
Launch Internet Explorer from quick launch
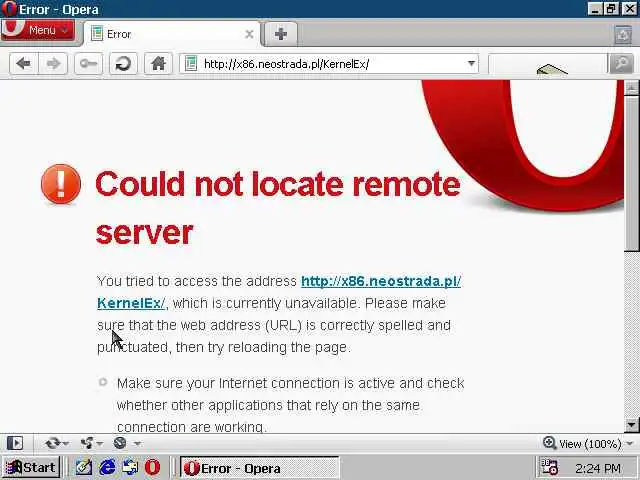(x=107, y=467)
